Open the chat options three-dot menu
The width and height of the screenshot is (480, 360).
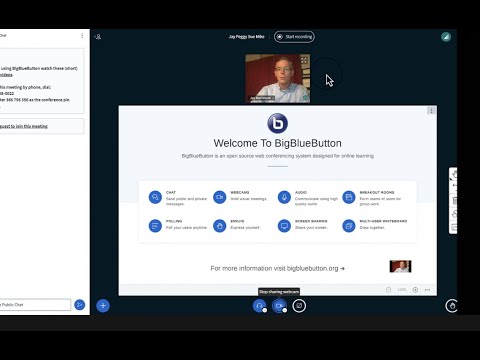(82, 35)
